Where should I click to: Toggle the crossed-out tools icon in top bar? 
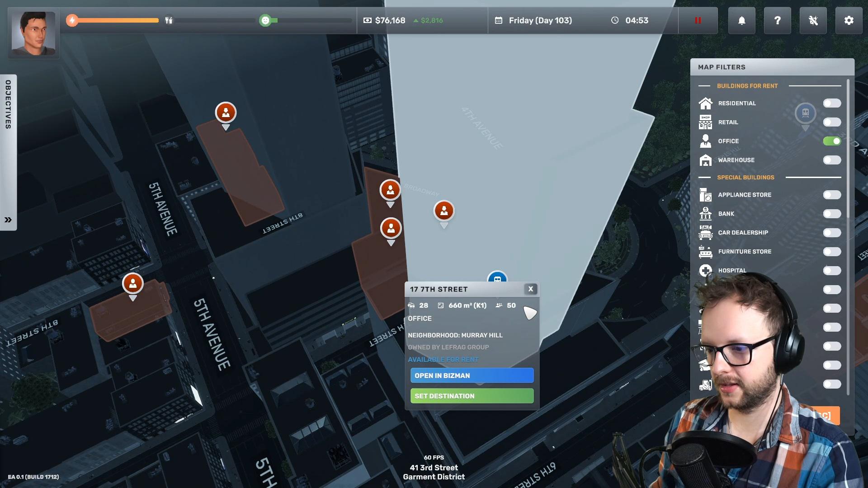813,20
